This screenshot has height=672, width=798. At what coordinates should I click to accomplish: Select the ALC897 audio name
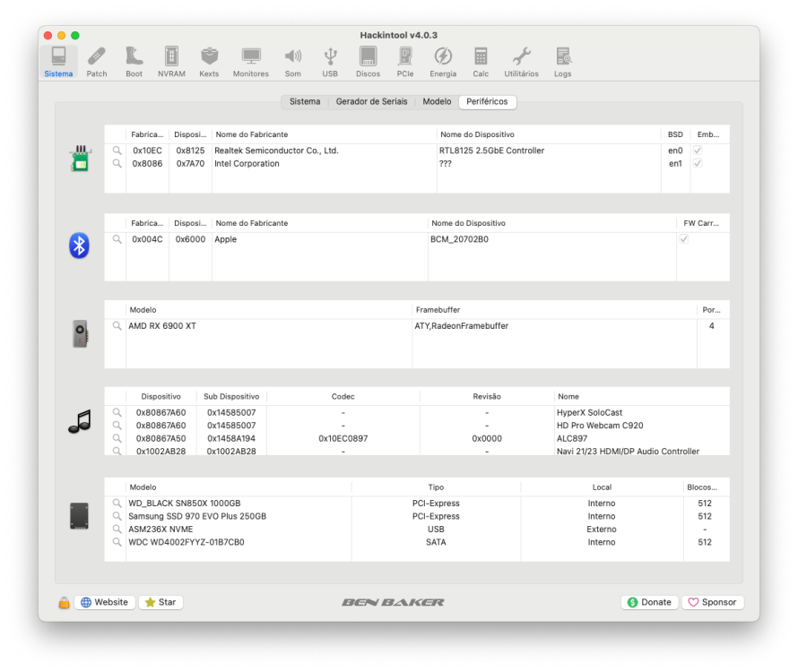click(x=572, y=438)
